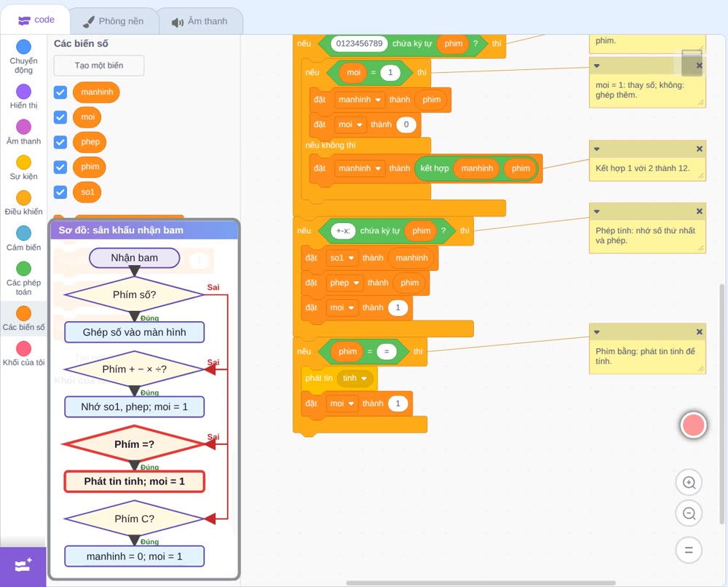The width and height of the screenshot is (728, 587).
Task: Collapse the 'Phép tính' comment note
Action: point(597,211)
